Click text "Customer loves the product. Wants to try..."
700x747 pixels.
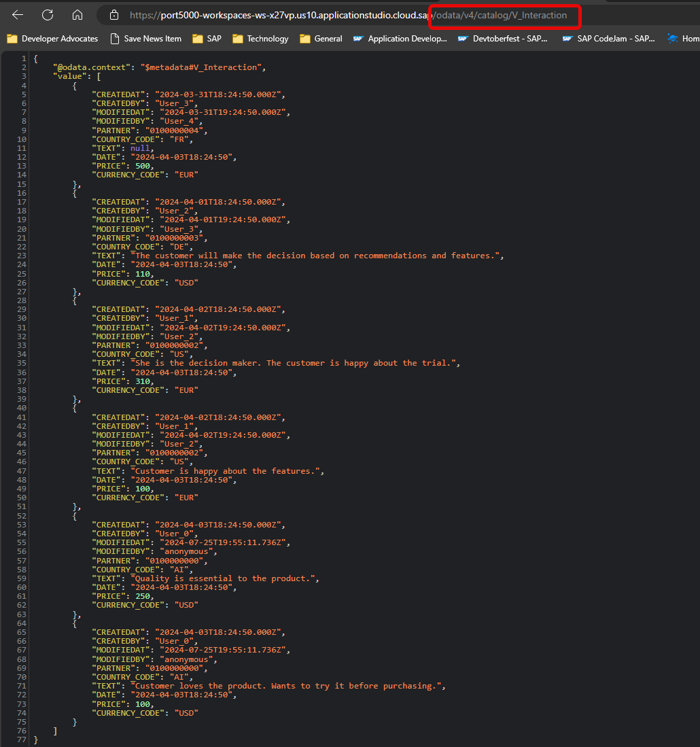(x=286, y=686)
